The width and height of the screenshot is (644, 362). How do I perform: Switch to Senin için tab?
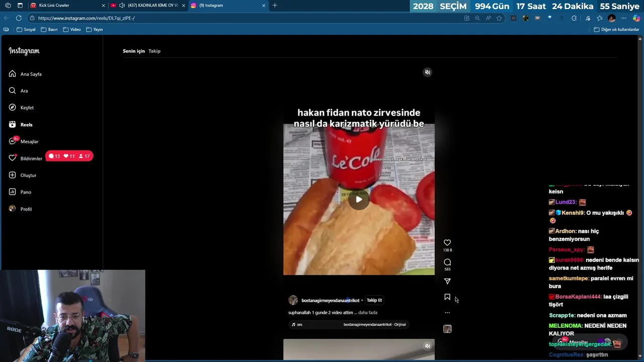click(134, 51)
